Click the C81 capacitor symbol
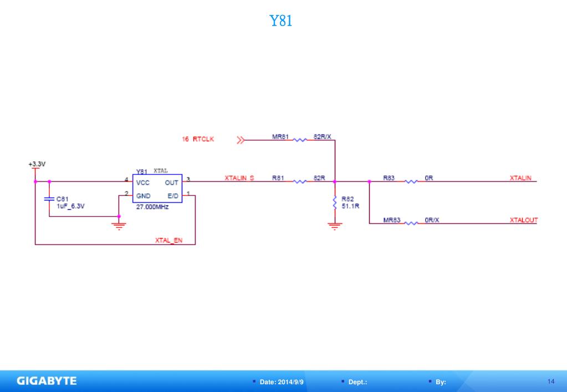Viewport: 567px width, 392px height. point(49,199)
